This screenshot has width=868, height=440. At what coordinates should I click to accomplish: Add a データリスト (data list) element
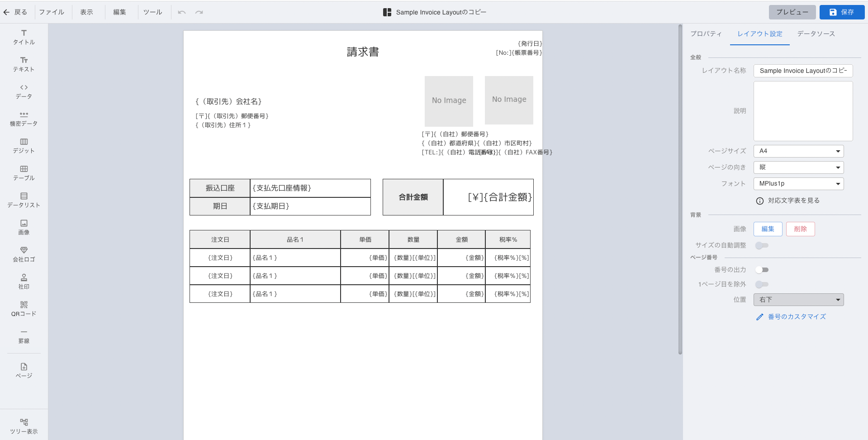(24, 200)
